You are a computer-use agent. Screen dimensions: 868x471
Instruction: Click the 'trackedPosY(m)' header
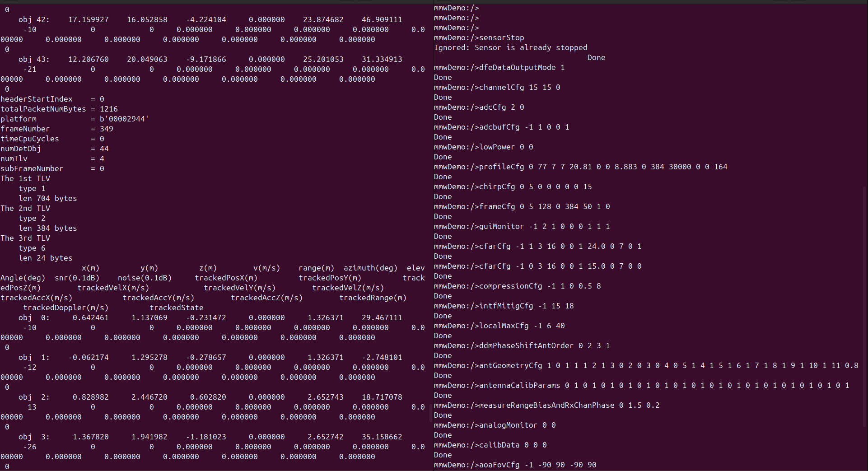point(330,278)
